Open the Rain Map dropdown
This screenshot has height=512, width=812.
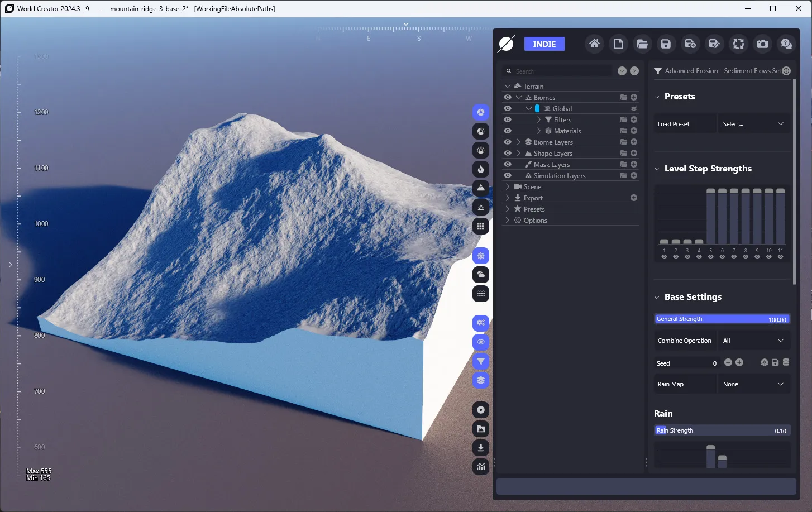pos(753,384)
